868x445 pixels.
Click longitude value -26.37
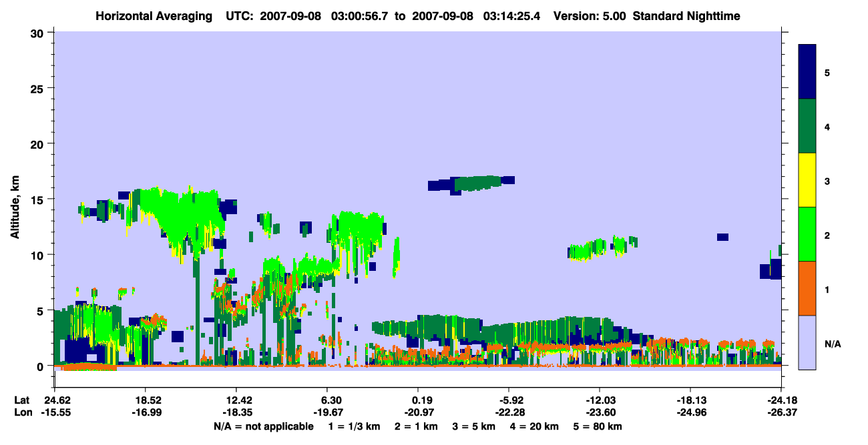tap(781, 412)
